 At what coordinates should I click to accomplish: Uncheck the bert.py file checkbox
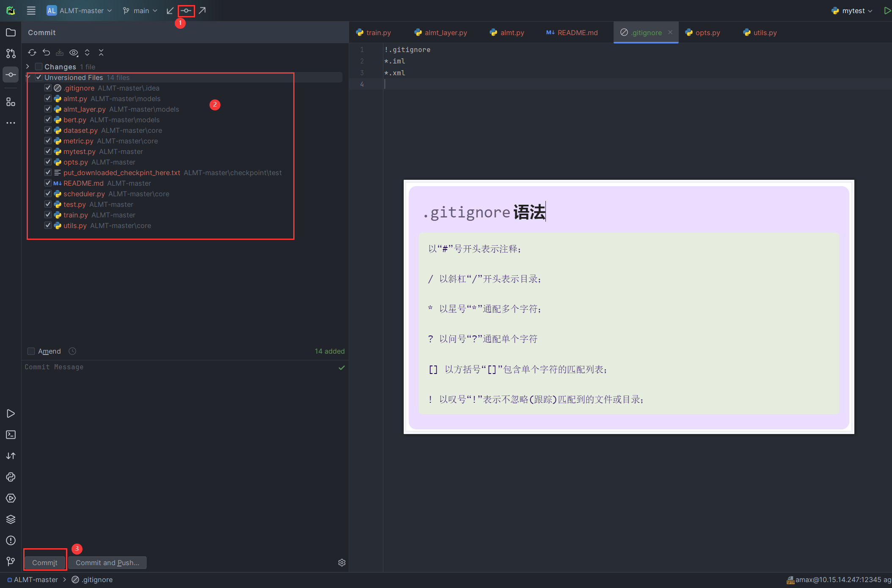tap(48, 120)
